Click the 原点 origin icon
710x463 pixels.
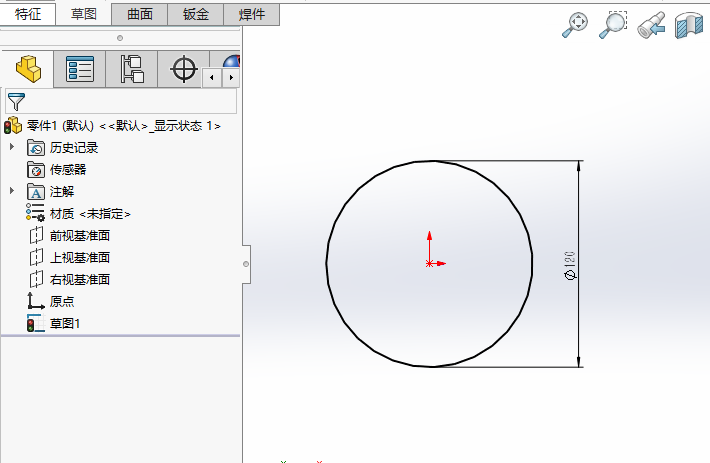(36, 301)
